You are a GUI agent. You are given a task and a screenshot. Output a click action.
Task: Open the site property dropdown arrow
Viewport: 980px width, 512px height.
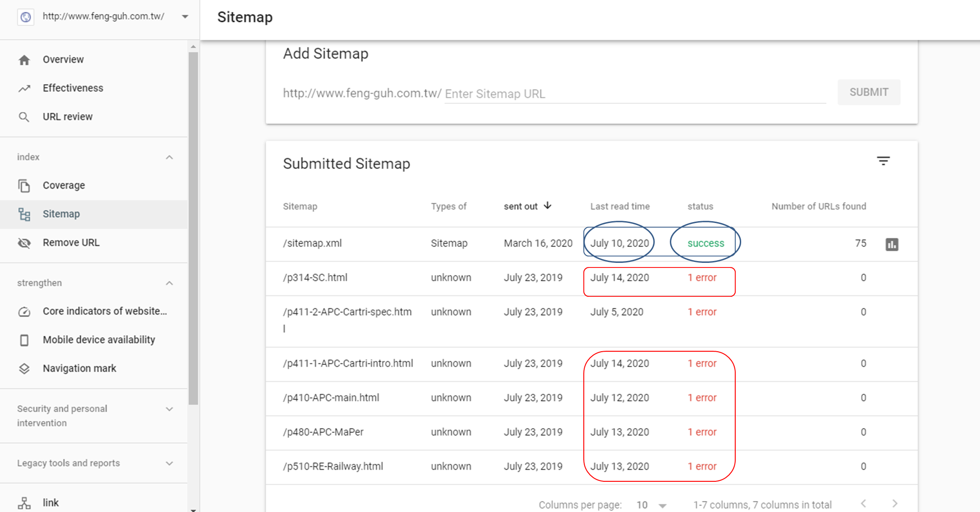185,17
